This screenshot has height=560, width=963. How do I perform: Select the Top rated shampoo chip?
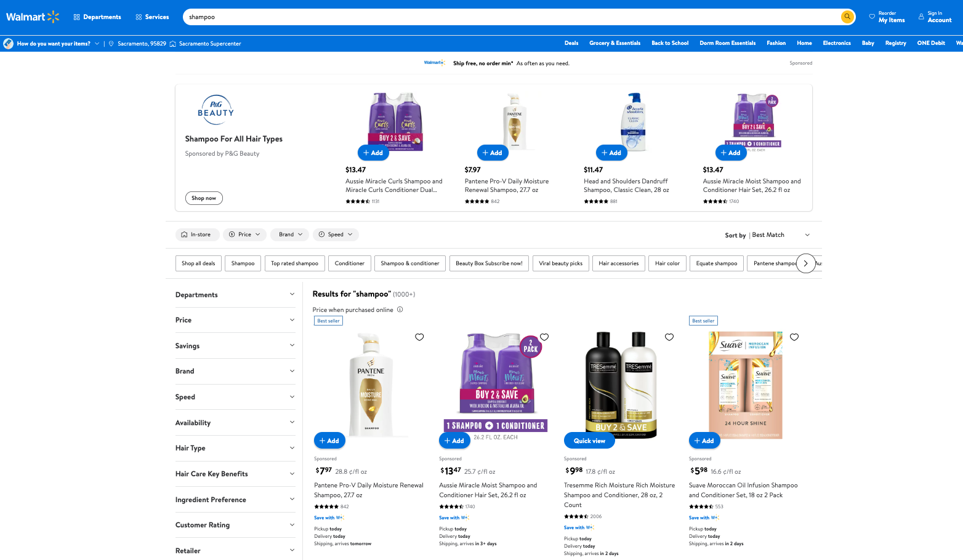[294, 263]
